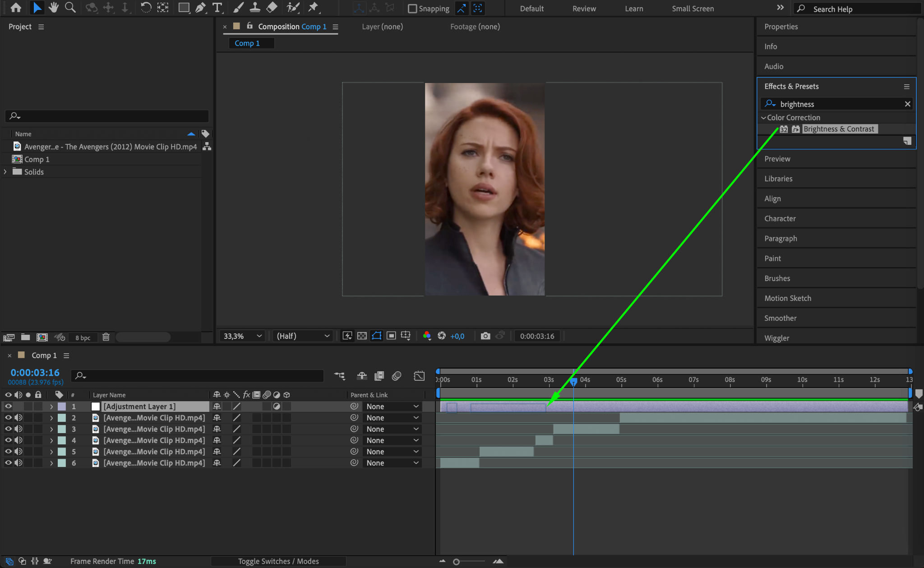Hide the Adjustment Layer 1 layer

coord(8,406)
